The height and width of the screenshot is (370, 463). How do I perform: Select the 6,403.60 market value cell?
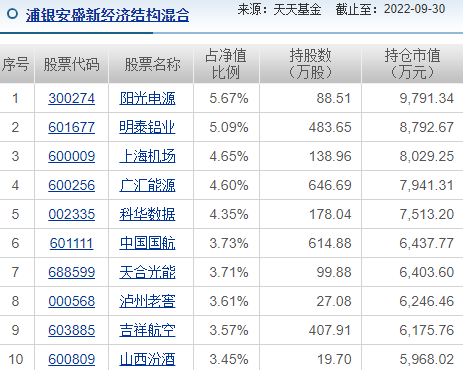point(412,272)
